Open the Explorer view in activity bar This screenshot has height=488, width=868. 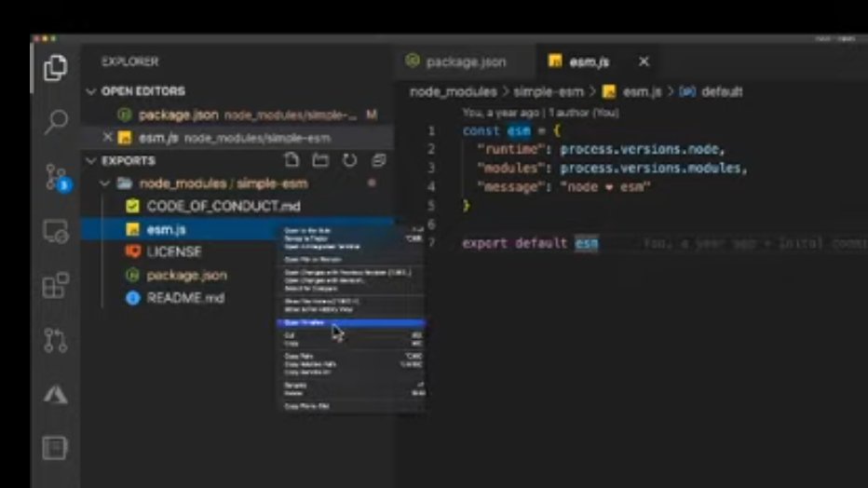(56, 68)
